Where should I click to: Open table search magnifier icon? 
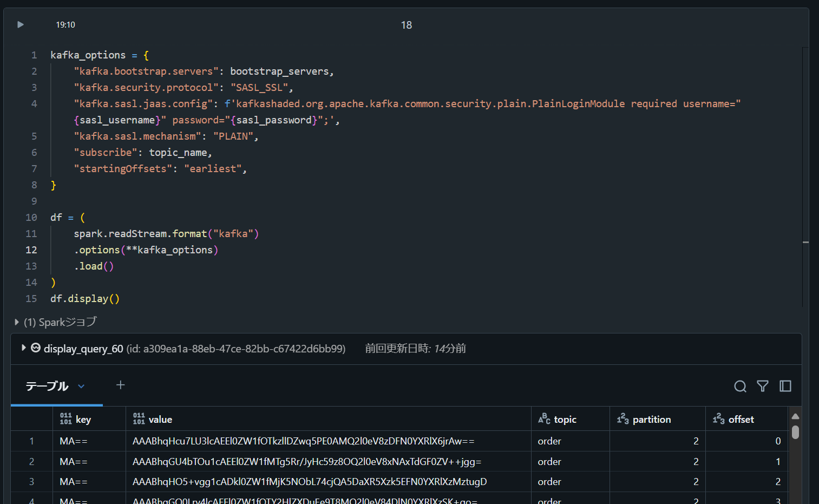click(740, 386)
